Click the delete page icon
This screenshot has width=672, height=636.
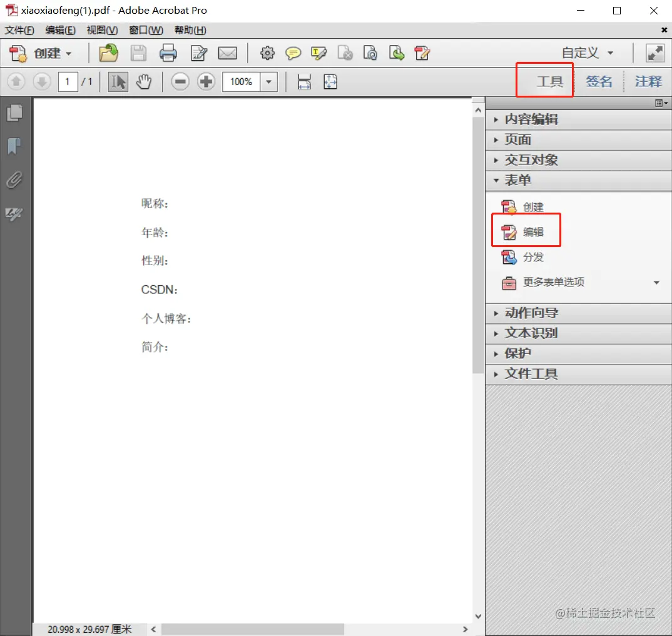coord(345,53)
